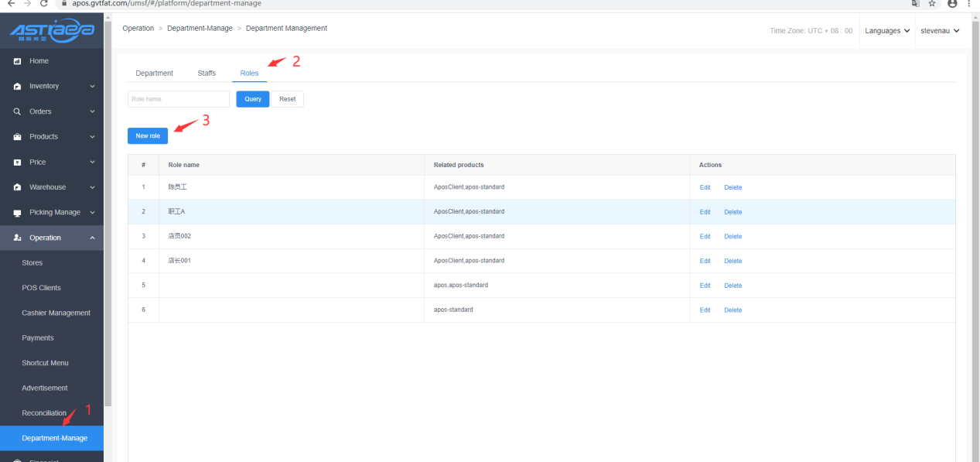Viewport: 980px width, 462px height.
Task: Click the New role button
Action: [148, 135]
